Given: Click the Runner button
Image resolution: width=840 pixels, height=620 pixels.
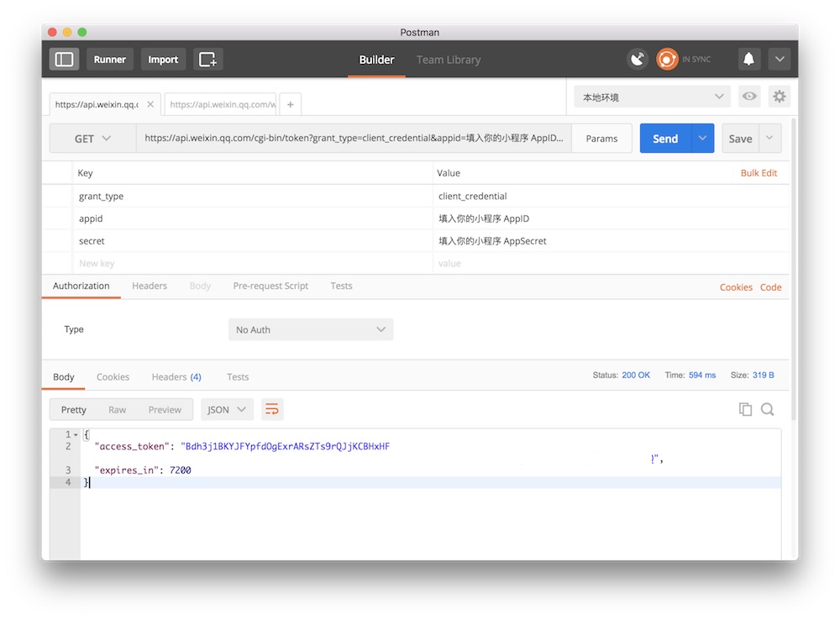Looking at the screenshot, I should [x=110, y=60].
